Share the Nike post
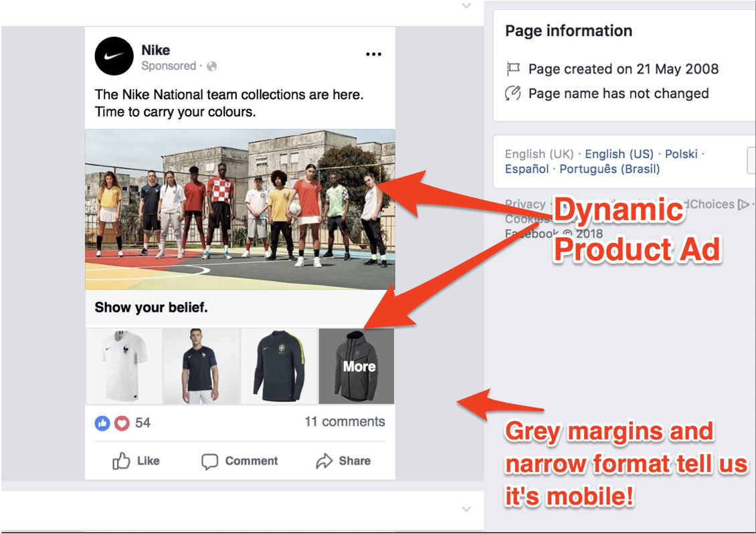 (x=343, y=461)
